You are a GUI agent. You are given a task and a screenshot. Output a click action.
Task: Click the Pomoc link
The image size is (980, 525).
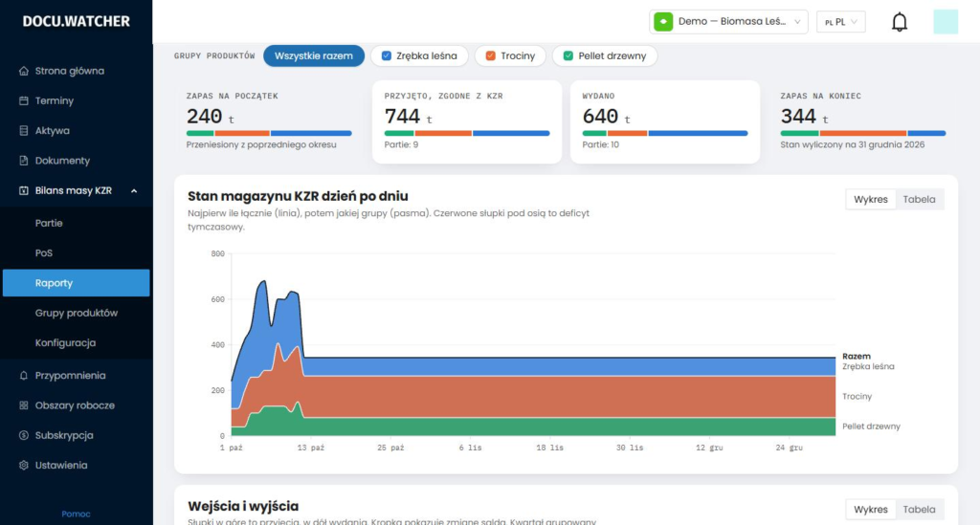(x=77, y=514)
